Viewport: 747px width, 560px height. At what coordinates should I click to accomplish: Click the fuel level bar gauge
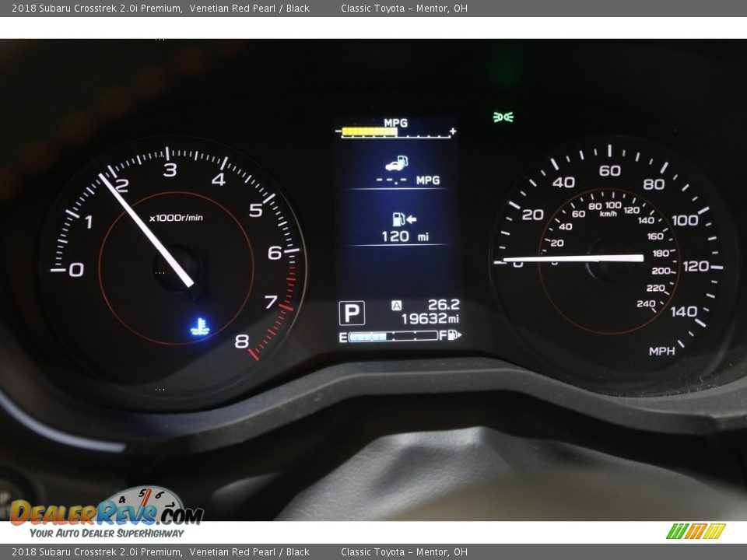click(393, 336)
